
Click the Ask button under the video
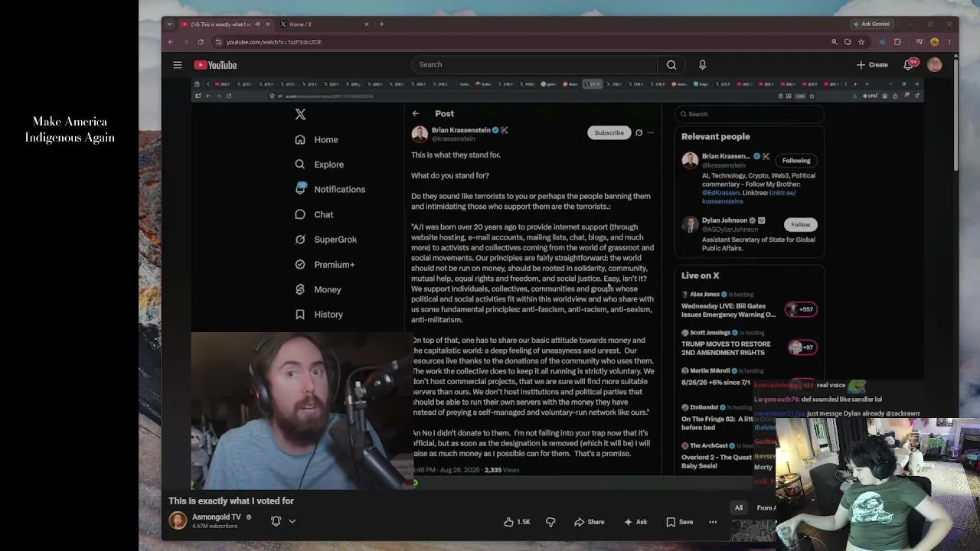[635, 522]
